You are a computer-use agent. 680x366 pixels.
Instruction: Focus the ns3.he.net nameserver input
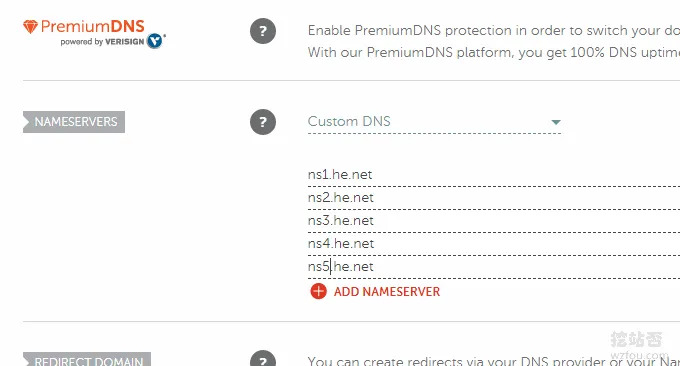click(494, 221)
